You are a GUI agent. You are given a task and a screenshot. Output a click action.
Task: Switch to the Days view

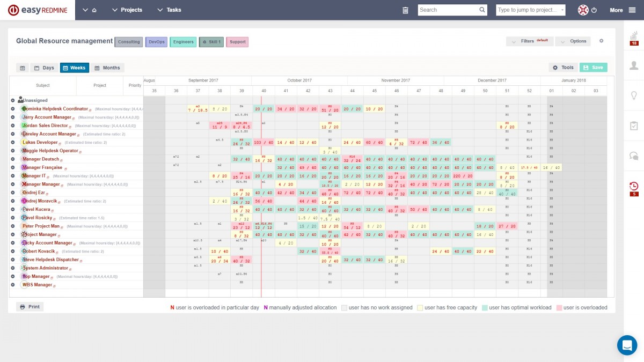tap(44, 68)
